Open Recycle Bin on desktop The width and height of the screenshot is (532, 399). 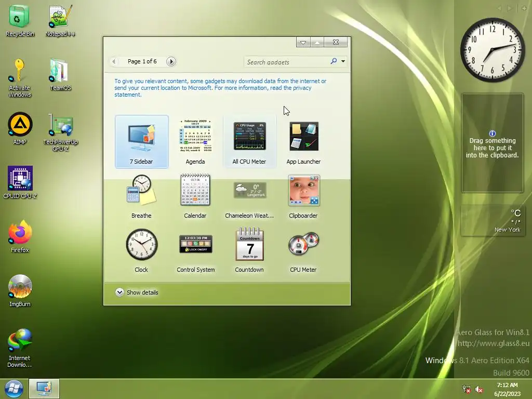tap(20, 21)
